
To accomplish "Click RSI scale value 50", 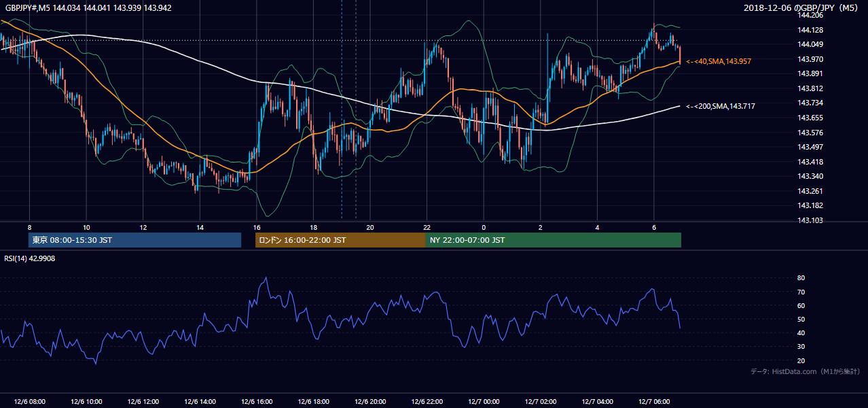I will click(x=801, y=319).
